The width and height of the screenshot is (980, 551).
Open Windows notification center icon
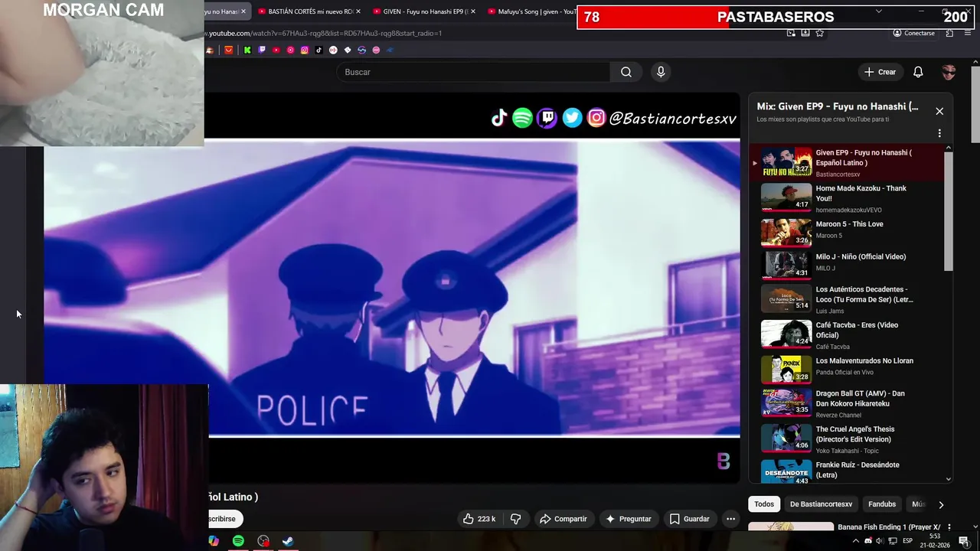[964, 541]
